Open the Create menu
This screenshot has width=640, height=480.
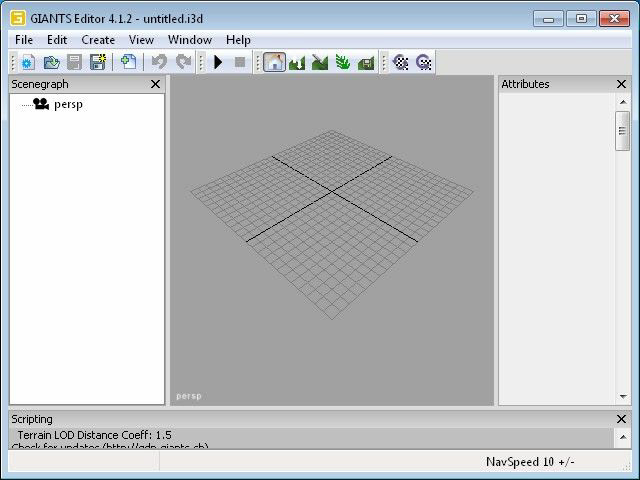pyautogui.click(x=98, y=40)
